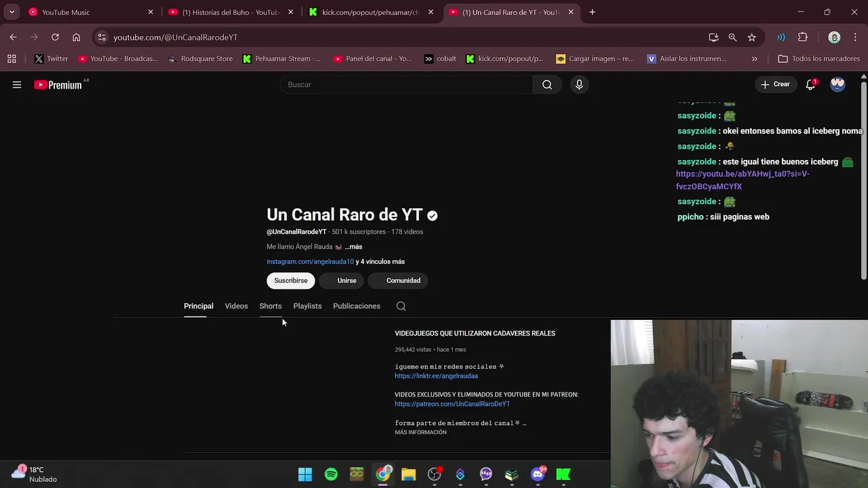Open the Pehuamar Stream bookmark

[x=281, y=59]
